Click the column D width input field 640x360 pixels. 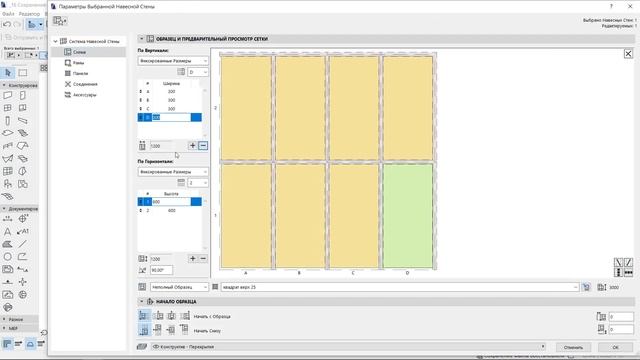171,118
